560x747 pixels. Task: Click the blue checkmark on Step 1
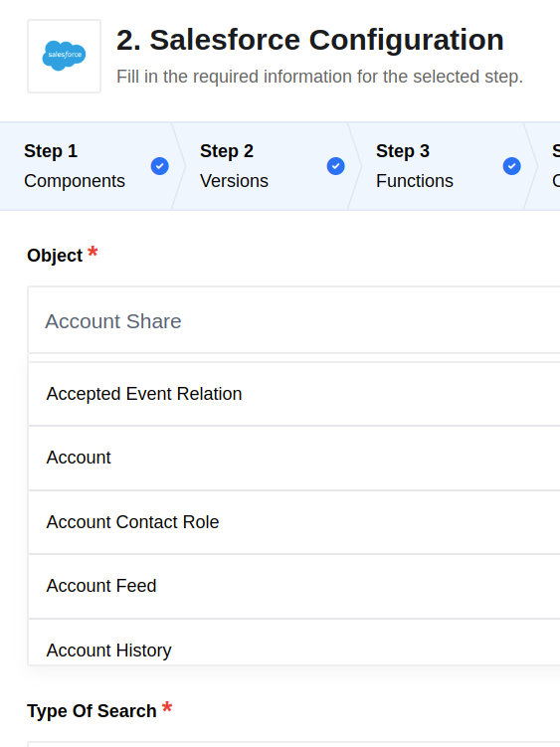tap(160, 166)
